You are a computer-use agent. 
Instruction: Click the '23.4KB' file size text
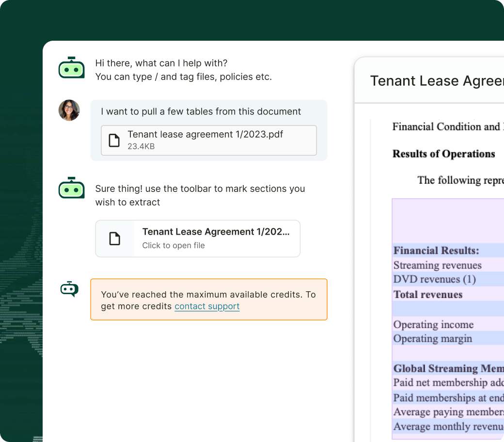(x=141, y=146)
